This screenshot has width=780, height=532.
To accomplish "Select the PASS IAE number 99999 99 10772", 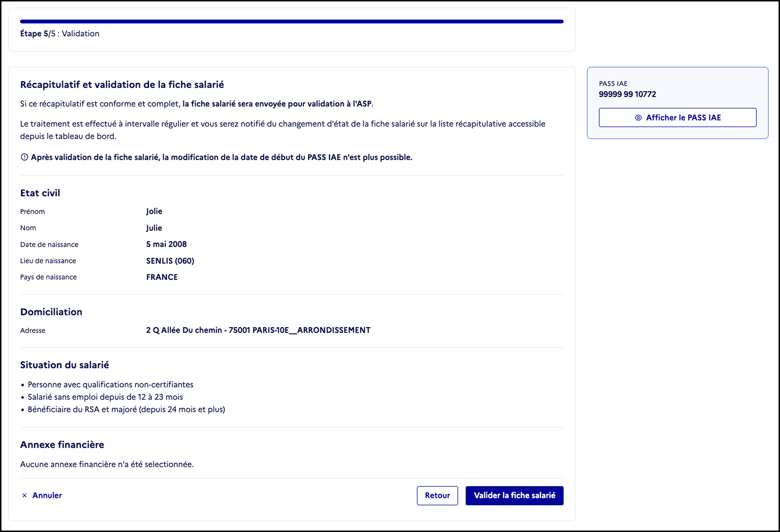I will (x=627, y=94).
